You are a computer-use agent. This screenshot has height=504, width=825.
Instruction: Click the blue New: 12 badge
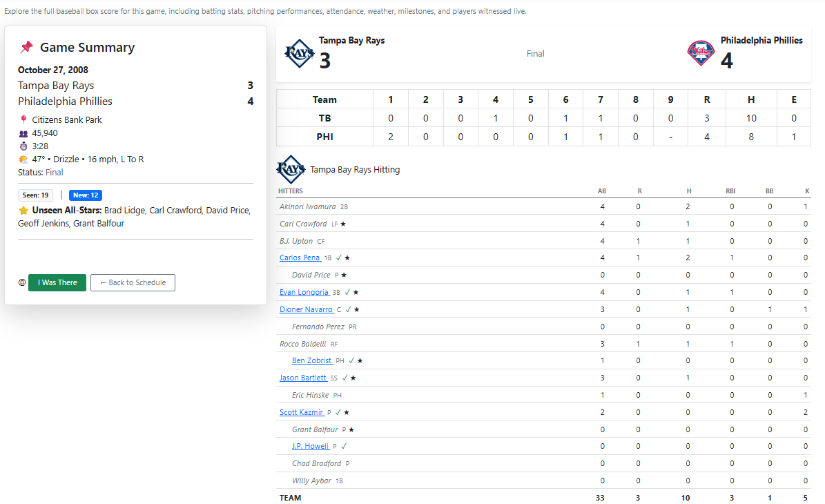pos(86,195)
